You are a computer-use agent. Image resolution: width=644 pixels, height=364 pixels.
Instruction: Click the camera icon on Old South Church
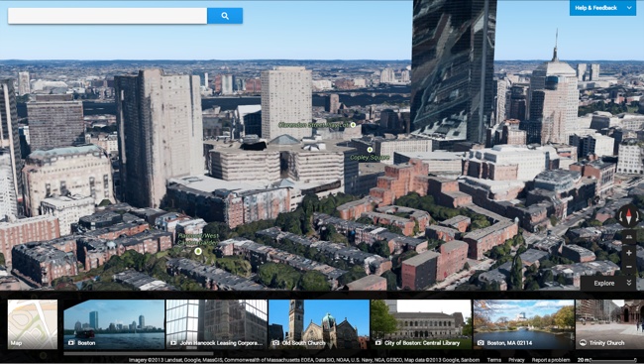coord(276,342)
